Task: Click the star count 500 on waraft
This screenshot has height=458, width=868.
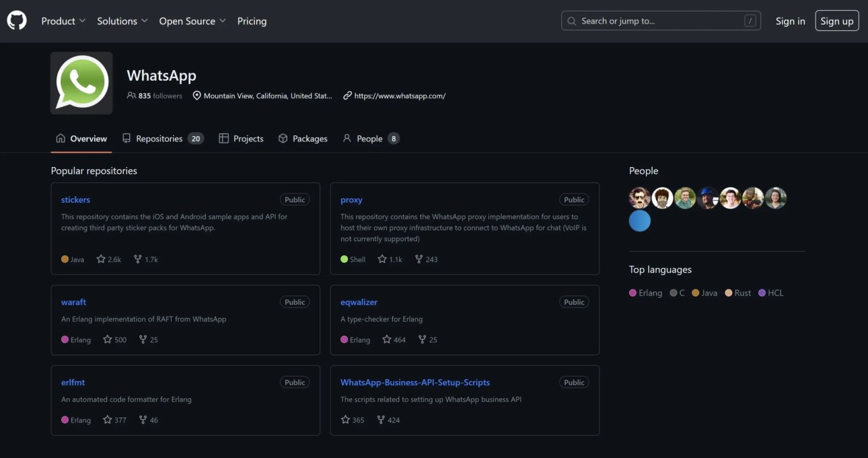Action: coord(114,339)
